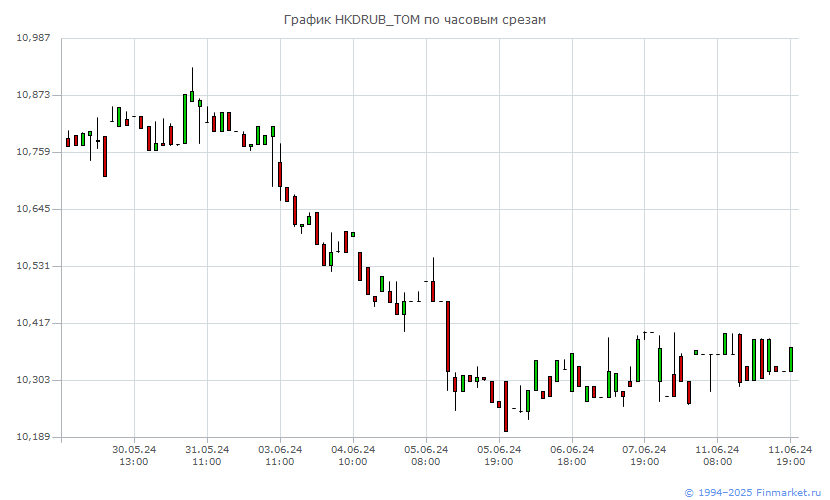830x500 pixels.
Task: Click the 07.06.24 19:00 date label
Action: pos(644,456)
